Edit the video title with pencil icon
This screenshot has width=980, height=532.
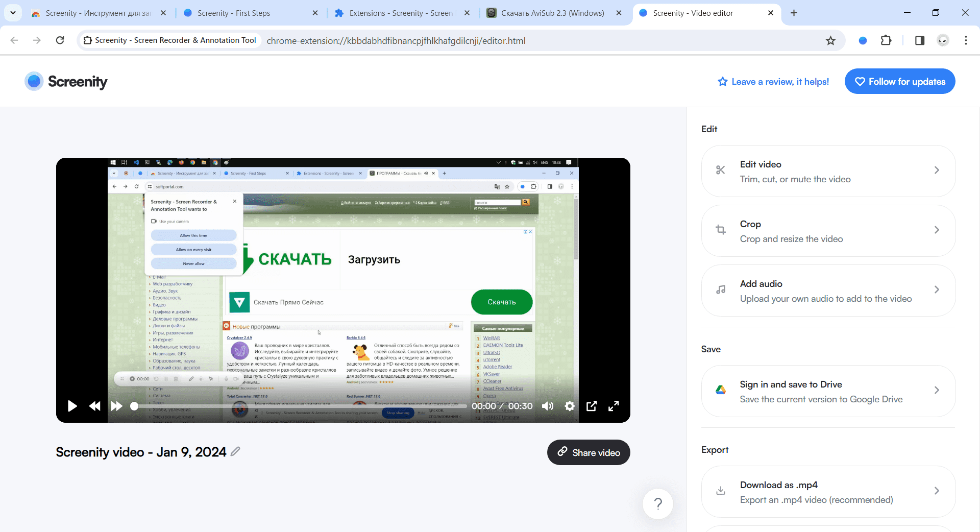[x=235, y=451]
